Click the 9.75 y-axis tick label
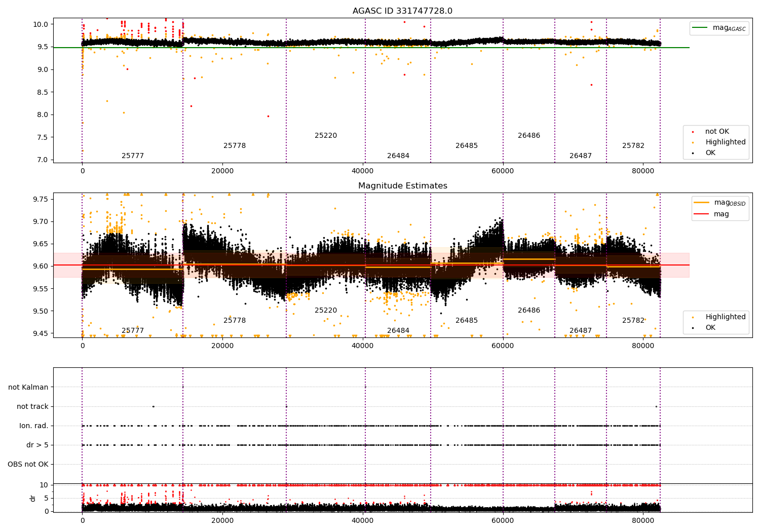This screenshot has height=532, width=760. [x=41, y=199]
